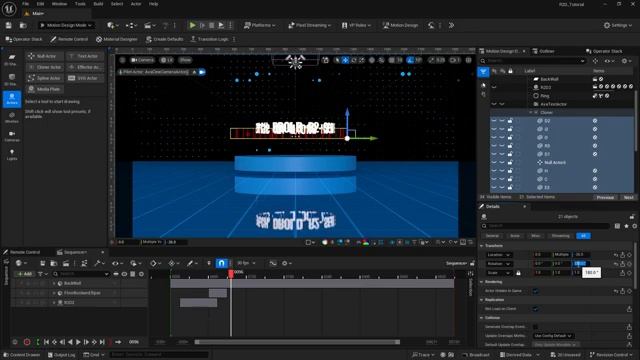Click the Transition Logic button
This screenshot has height=360, width=640.
click(x=209, y=39)
